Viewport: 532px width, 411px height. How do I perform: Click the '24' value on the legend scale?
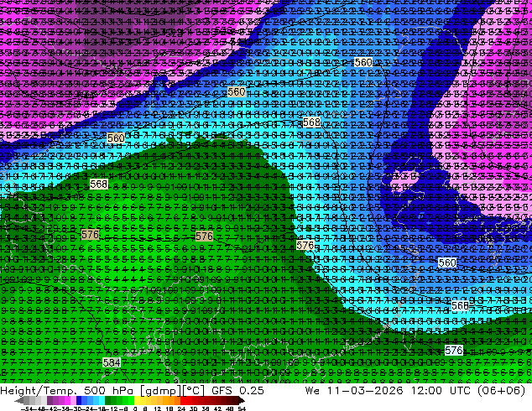pyautogui.click(x=181, y=408)
